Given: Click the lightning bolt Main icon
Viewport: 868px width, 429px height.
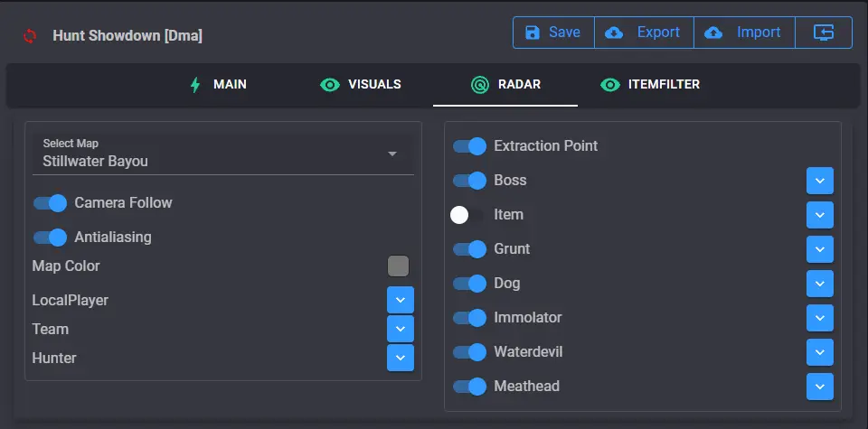Looking at the screenshot, I should [x=195, y=85].
